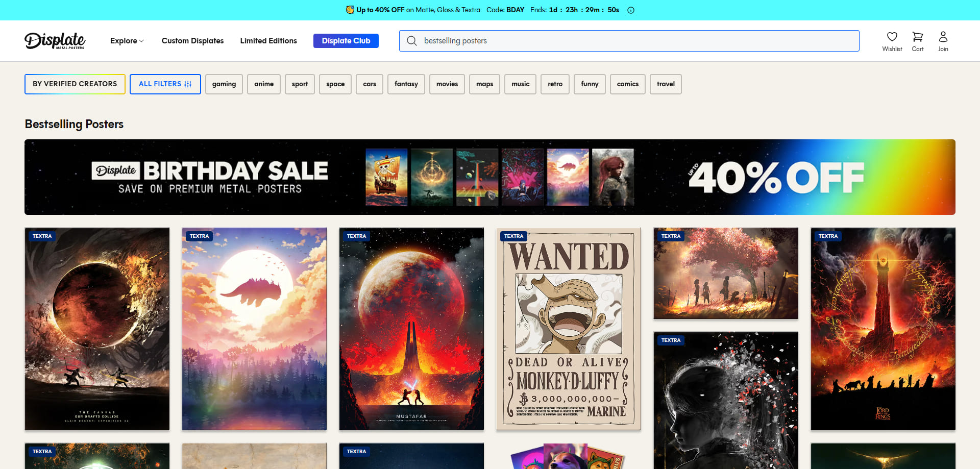Select the cars category tag

click(x=370, y=84)
